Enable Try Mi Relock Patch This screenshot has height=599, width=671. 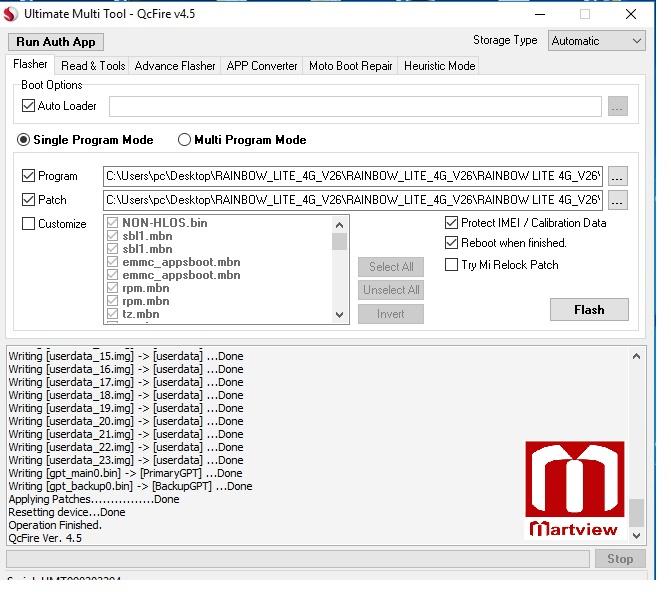[451, 265]
